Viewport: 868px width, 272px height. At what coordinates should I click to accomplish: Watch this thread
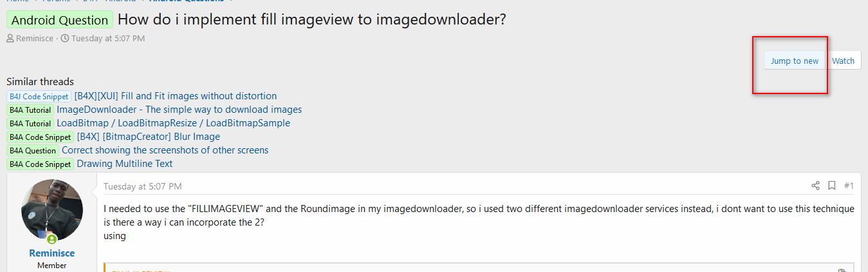pyautogui.click(x=843, y=61)
